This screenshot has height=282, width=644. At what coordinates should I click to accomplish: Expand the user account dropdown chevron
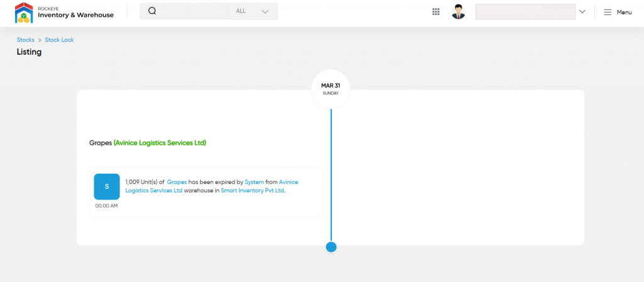pyautogui.click(x=582, y=11)
